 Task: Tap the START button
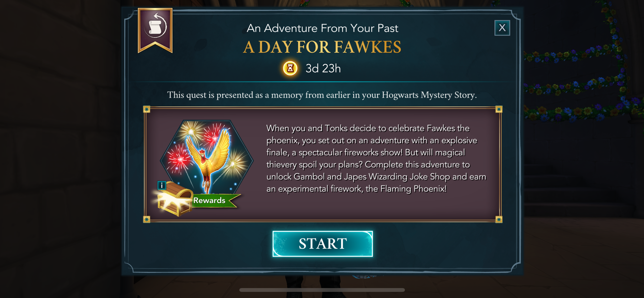pos(323,244)
